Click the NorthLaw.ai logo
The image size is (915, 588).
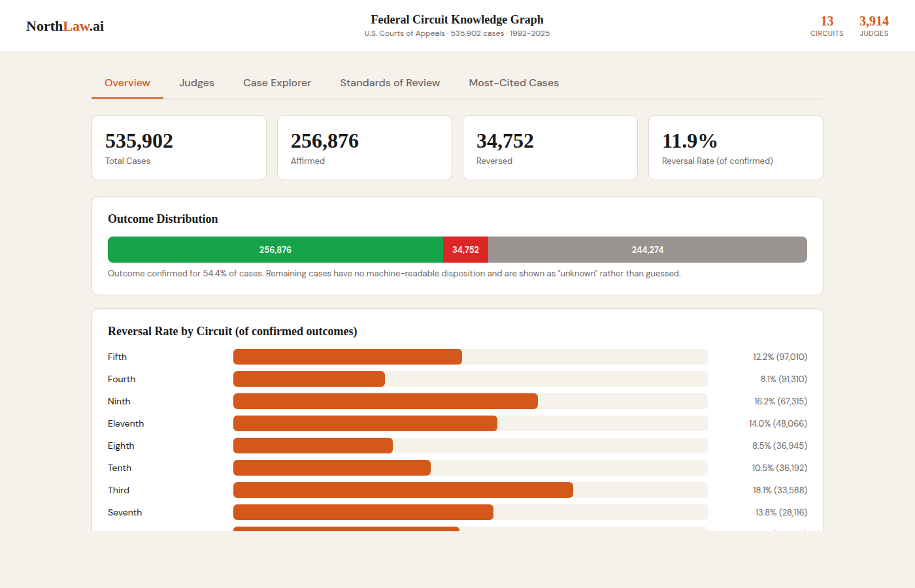point(65,26)
